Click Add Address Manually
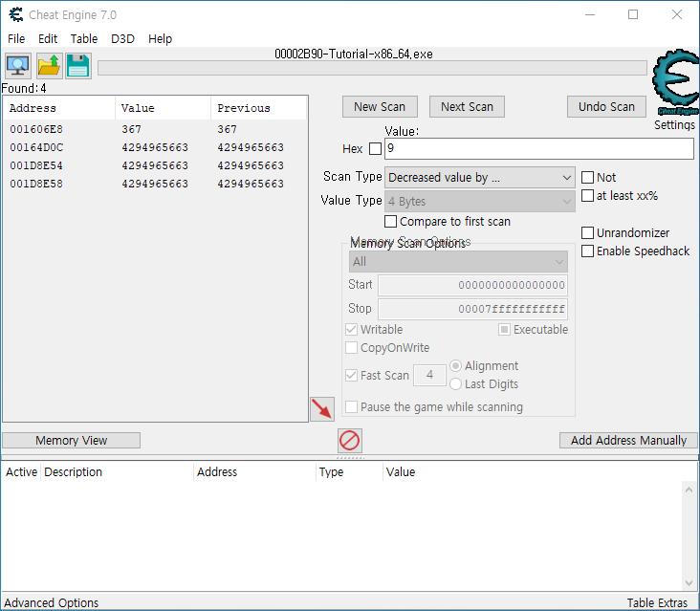The height and width of the screenshot is (611, 700). tap(628, 441)
